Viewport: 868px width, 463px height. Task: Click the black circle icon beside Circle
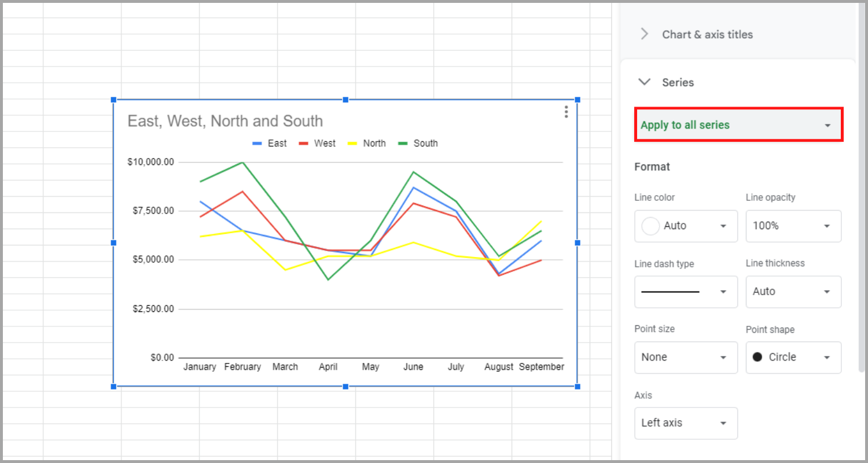point(757,357)
